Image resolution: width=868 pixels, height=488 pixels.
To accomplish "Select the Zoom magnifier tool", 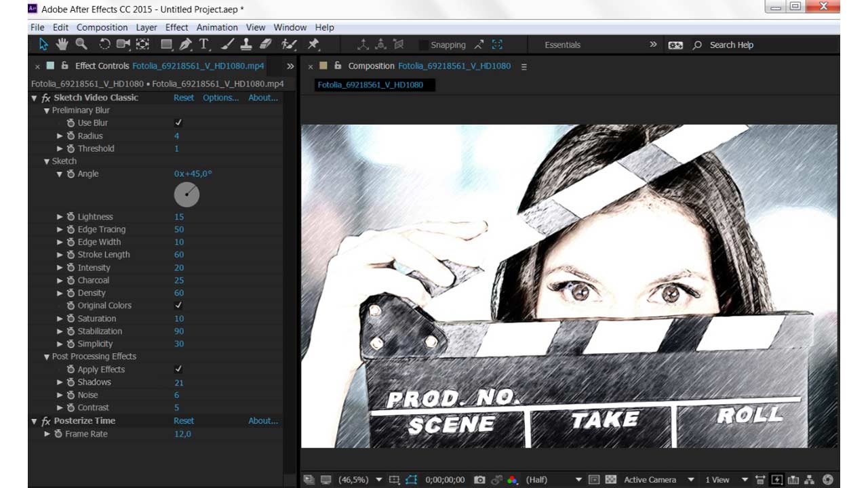I will [x=81, y=45].
